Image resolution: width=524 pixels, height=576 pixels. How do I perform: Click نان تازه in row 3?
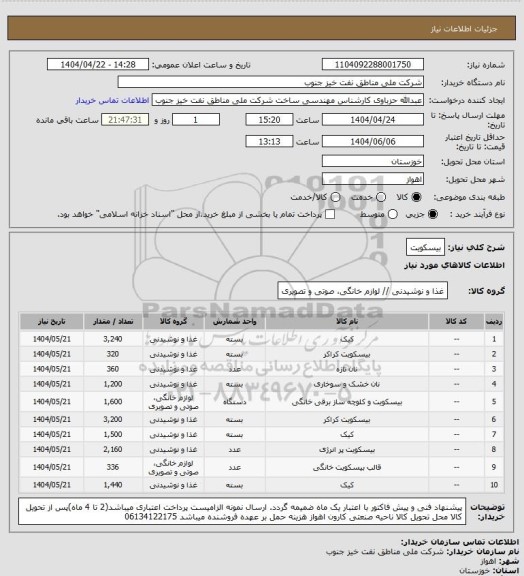(x=347, y=369)
